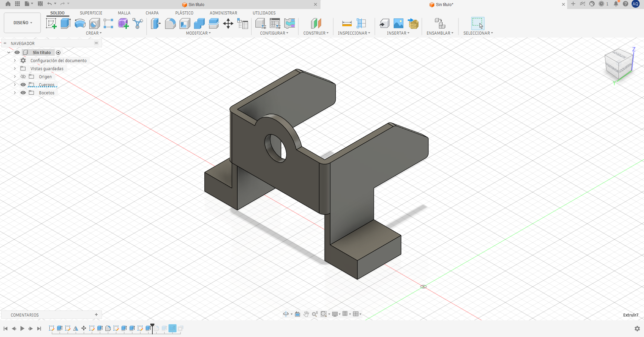Toggle visibility of Bocetos folder
Viewport: 644px width, 337px height.
tap(23, 93)
